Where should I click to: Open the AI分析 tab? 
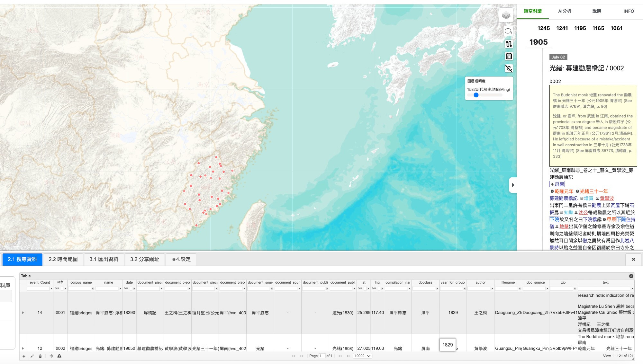click(565, 11)
